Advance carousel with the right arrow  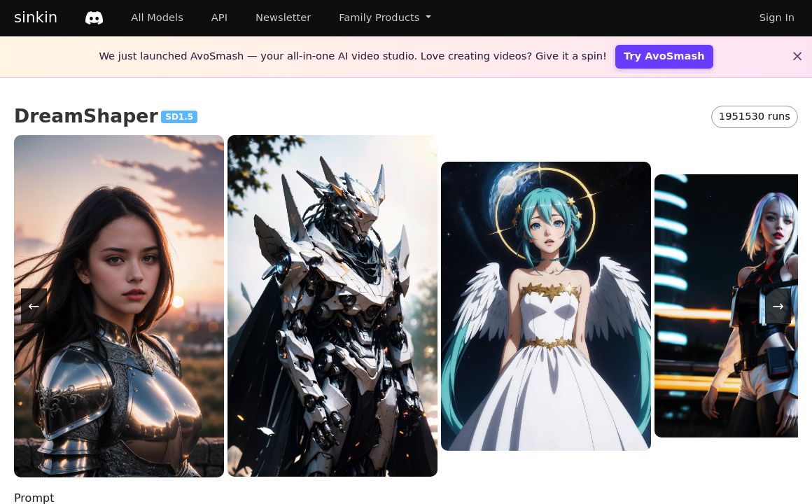pyautogui.click(x=778, y=306)
